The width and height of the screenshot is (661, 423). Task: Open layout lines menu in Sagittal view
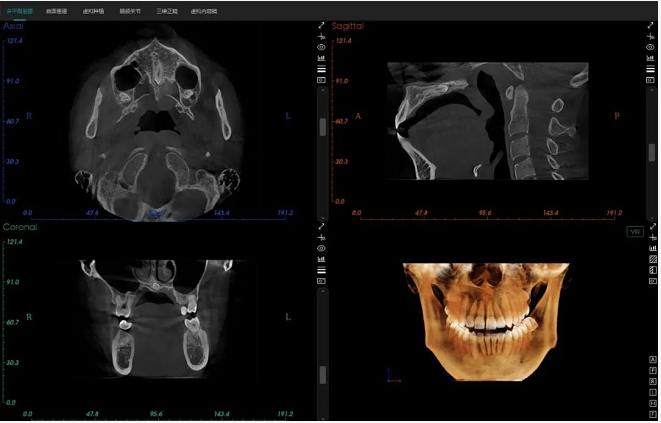tap(652, 69)
